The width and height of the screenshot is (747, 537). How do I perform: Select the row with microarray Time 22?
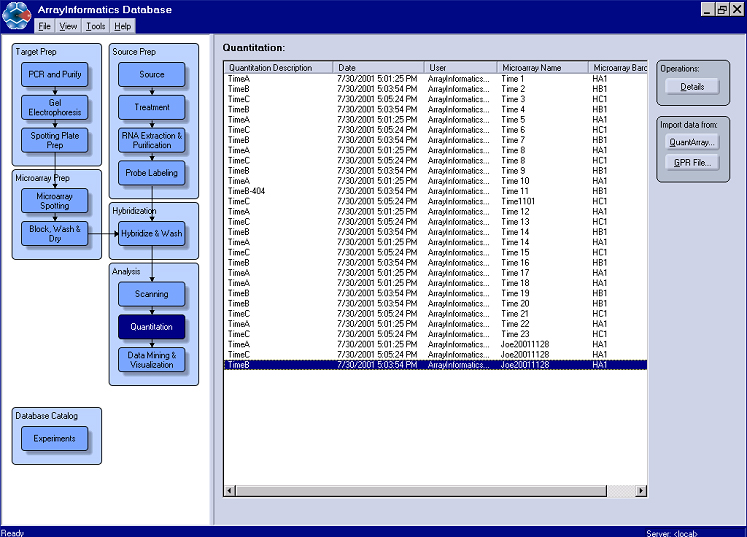(x=435, y=324)
